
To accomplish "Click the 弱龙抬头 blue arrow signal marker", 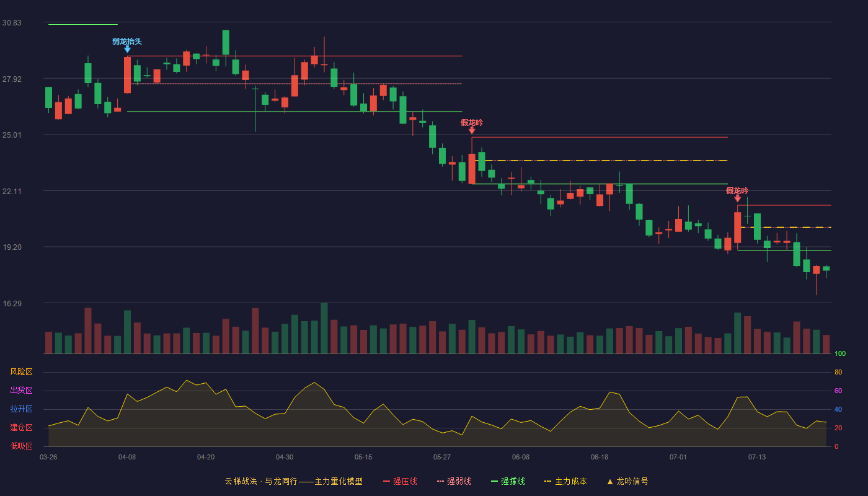I will [x=127, y=49].
